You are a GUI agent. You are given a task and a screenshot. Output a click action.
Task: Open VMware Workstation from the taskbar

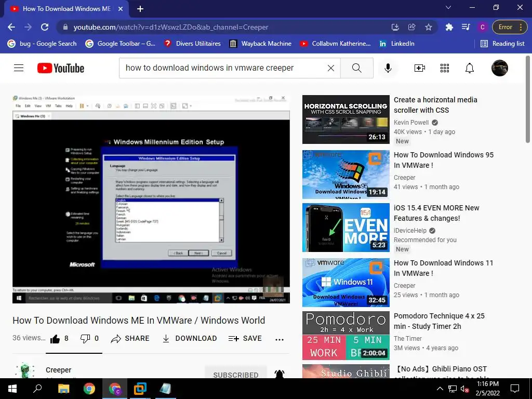pos(140,389)
